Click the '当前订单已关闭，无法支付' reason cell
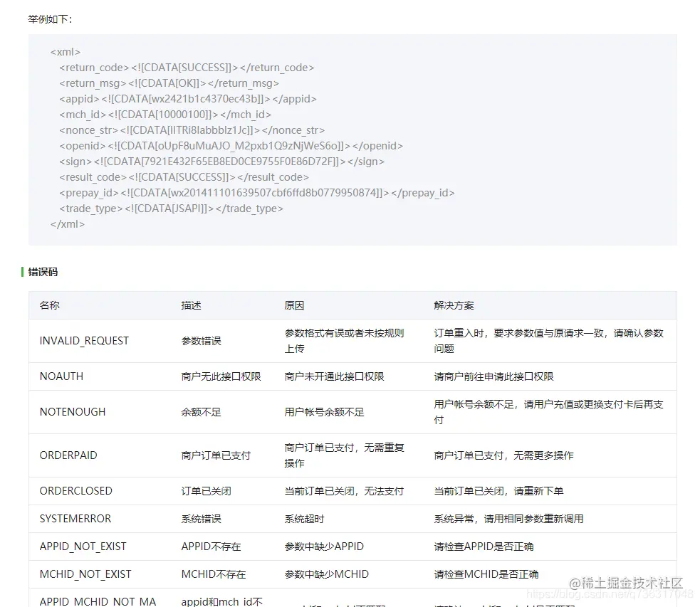Viewport: 700px width, 607px height. pos(344,491)
